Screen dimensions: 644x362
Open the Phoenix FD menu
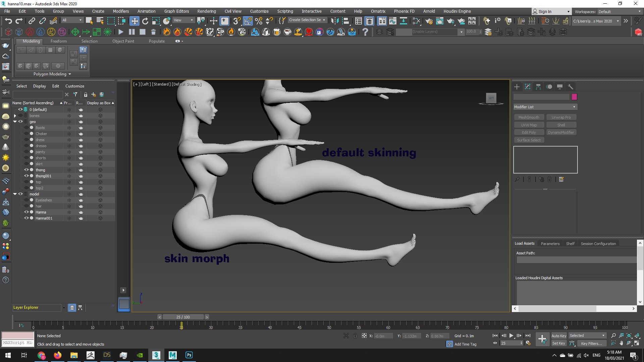404,11
